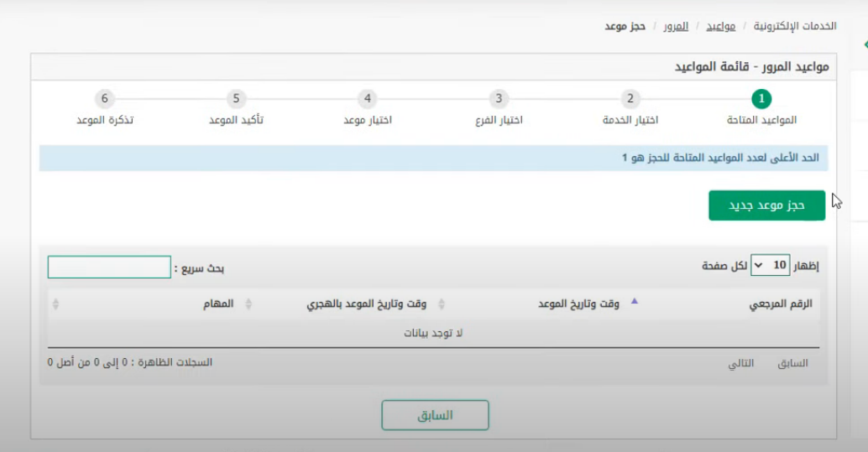Screen dimensions: 868x452
Task: Sort by وقت وتاريخ الموعد column arrows
Action: click(x=442, y=304)
